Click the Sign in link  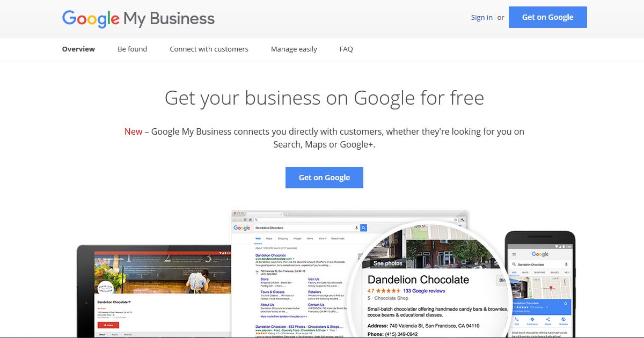482,17
